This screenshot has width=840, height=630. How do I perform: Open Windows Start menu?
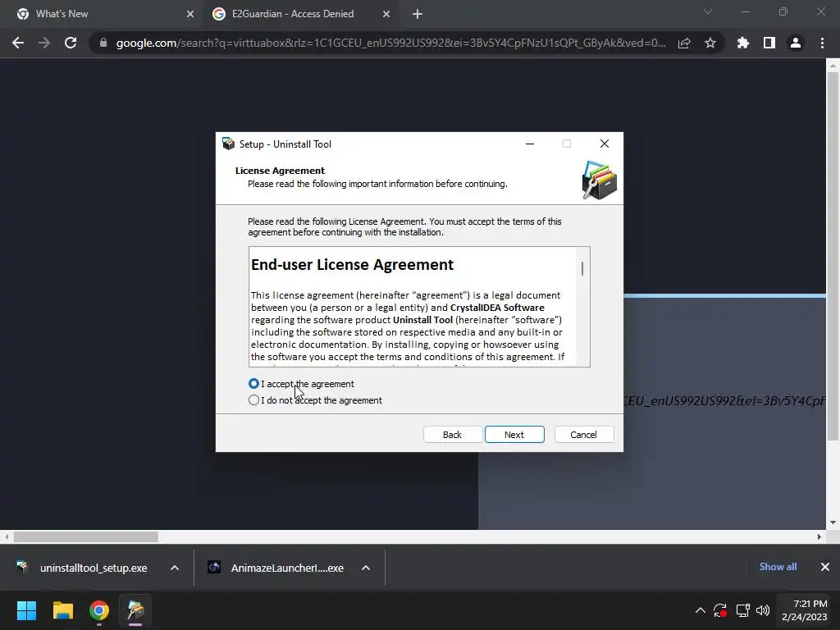(x=26, y=610)
